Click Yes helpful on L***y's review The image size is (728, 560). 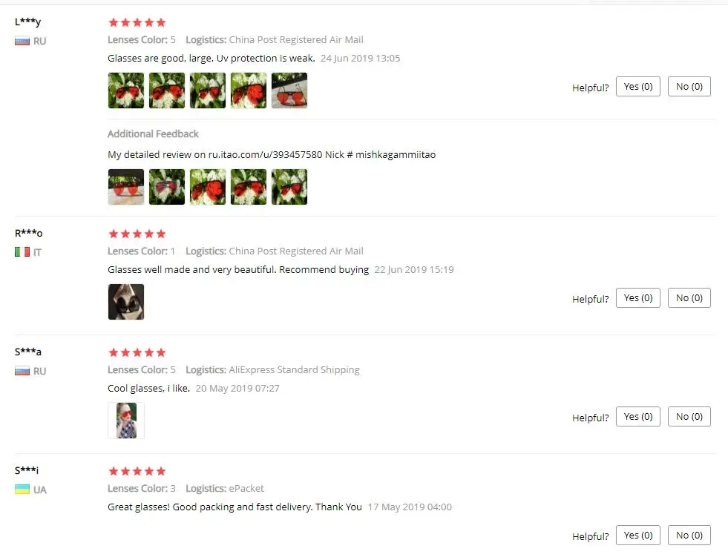pyautogui.click(x=638, y=87)
